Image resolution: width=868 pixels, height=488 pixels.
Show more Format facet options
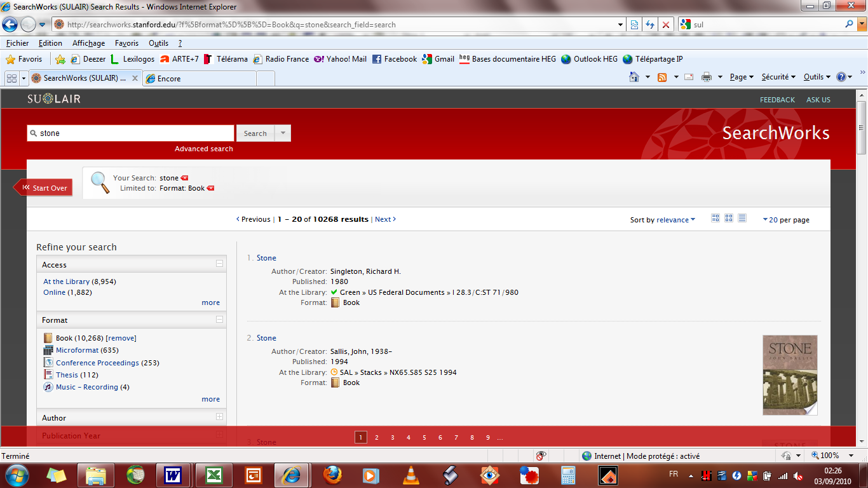tap(211, 399)
